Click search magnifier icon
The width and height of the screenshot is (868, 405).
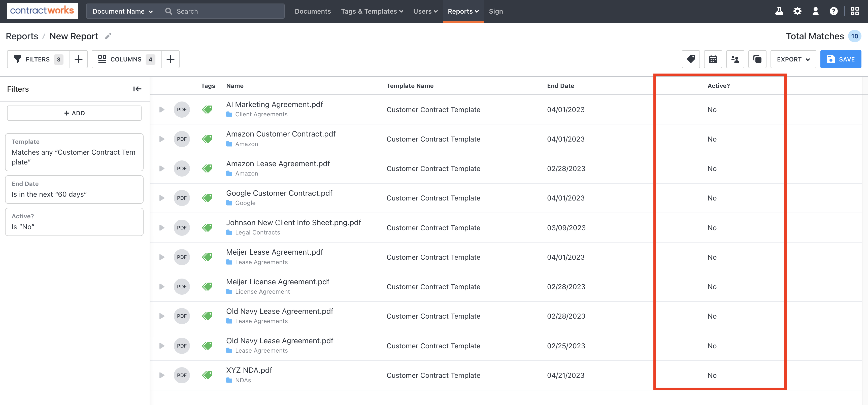click(169, 11)
